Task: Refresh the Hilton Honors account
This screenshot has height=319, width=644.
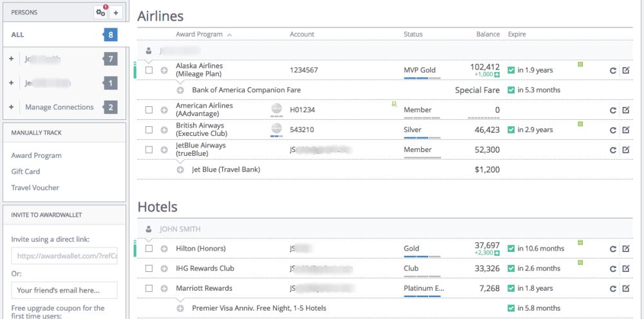Action: point(613,249)
